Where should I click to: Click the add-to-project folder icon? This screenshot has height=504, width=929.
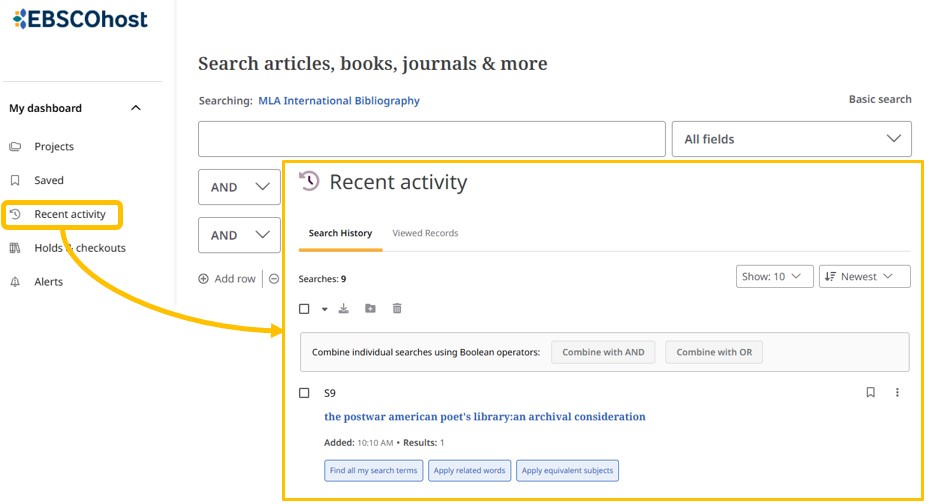tap(370, 309)
